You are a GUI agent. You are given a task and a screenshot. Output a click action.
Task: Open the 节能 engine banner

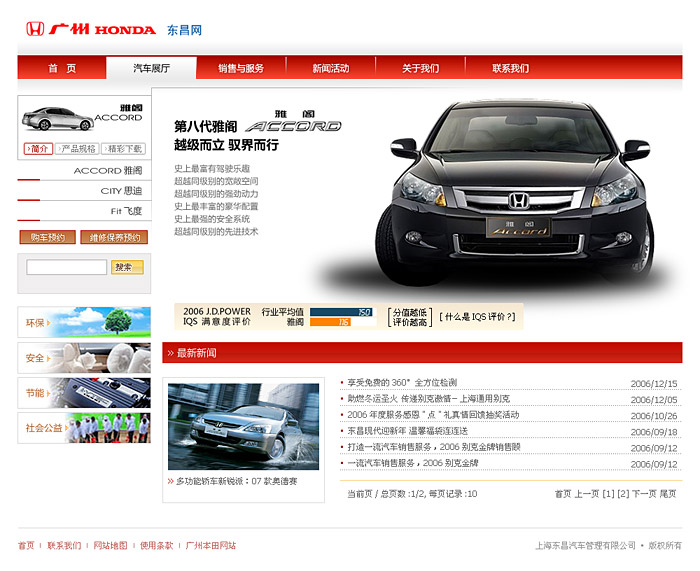(x=84, y=393)
